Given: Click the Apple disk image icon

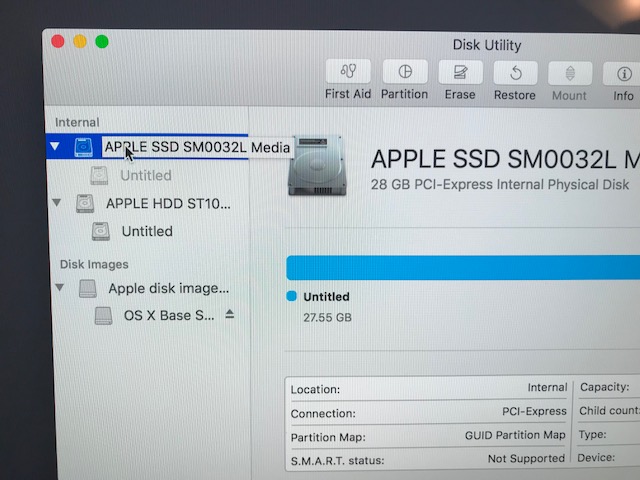Looking at the screenshot, I should 88,289.
